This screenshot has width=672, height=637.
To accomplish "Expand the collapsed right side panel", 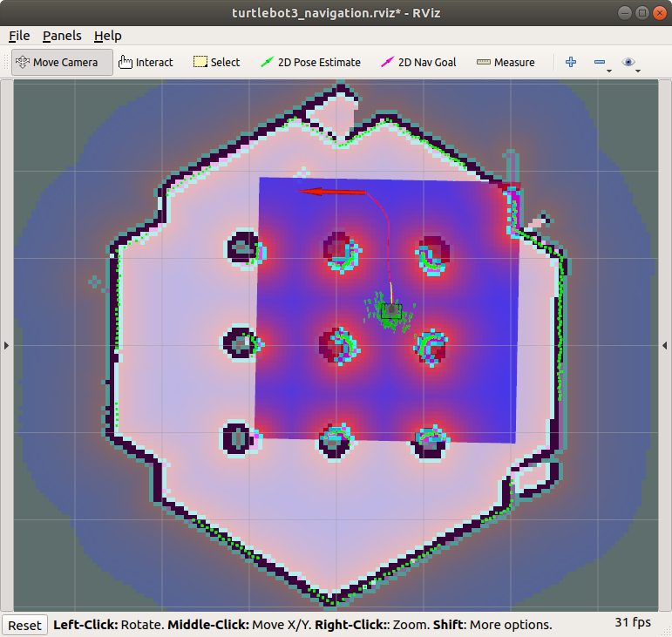I will [665, 345].
